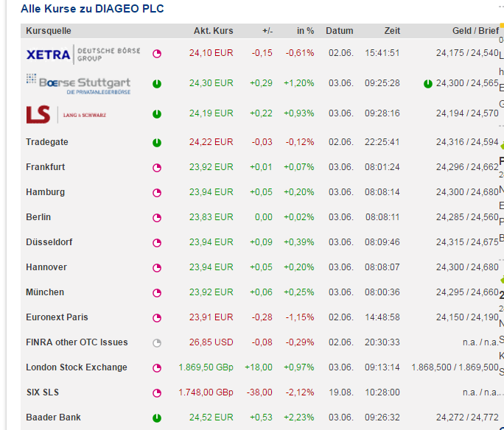Click the time value 22:25:41
Screen dimensions: 504x430
tap(382, 142)
